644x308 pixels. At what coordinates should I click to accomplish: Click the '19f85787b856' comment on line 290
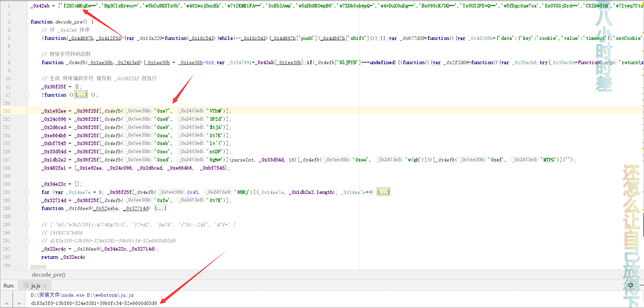tap(62, 233)
